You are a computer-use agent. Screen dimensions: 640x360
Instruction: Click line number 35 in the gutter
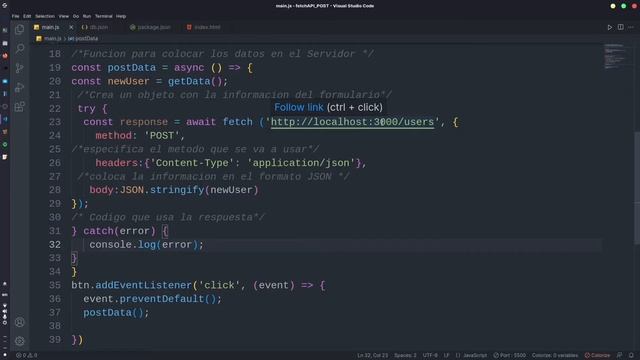[55, 285]
